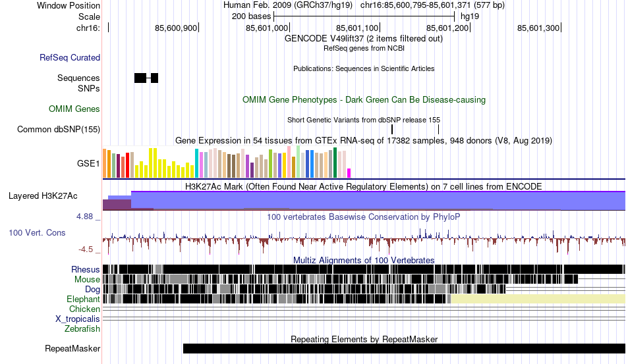Click Gene Expression in 54 tissues title
The width and height of the screenshot is (626, 364).
pos(363,141)
